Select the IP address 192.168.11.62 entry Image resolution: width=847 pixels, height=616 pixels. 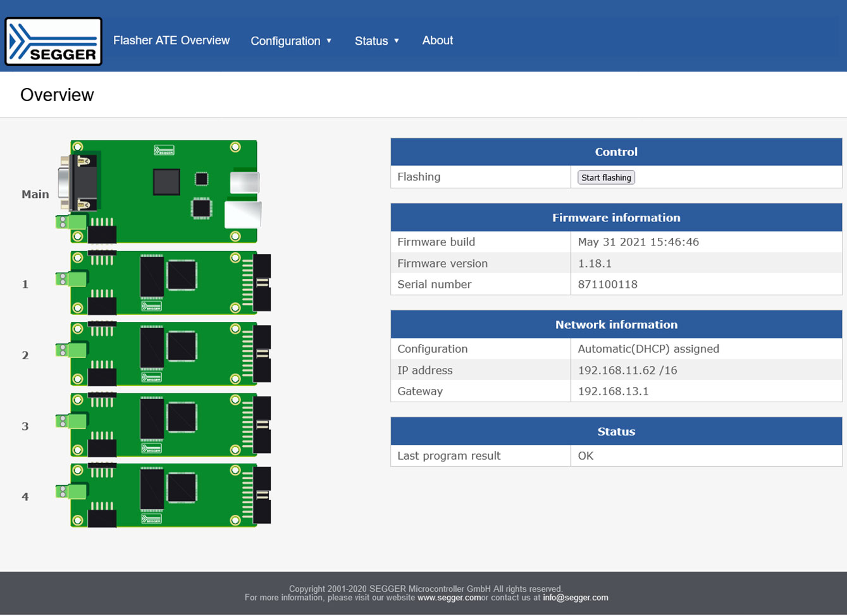click(x=626, y=370)
